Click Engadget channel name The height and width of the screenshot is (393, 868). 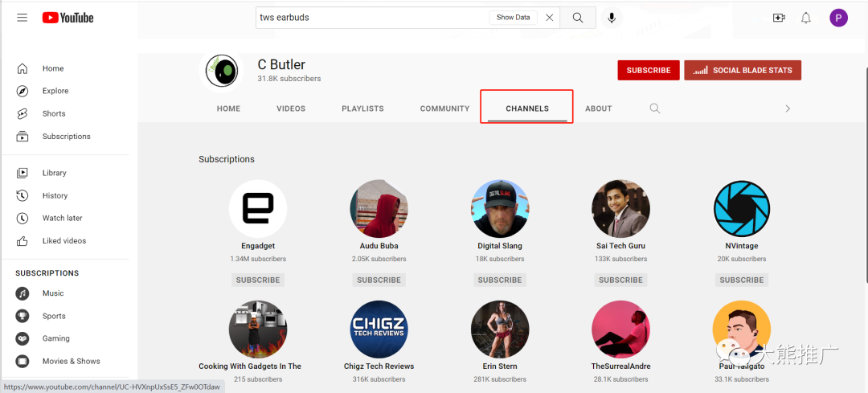click(258, 246)
